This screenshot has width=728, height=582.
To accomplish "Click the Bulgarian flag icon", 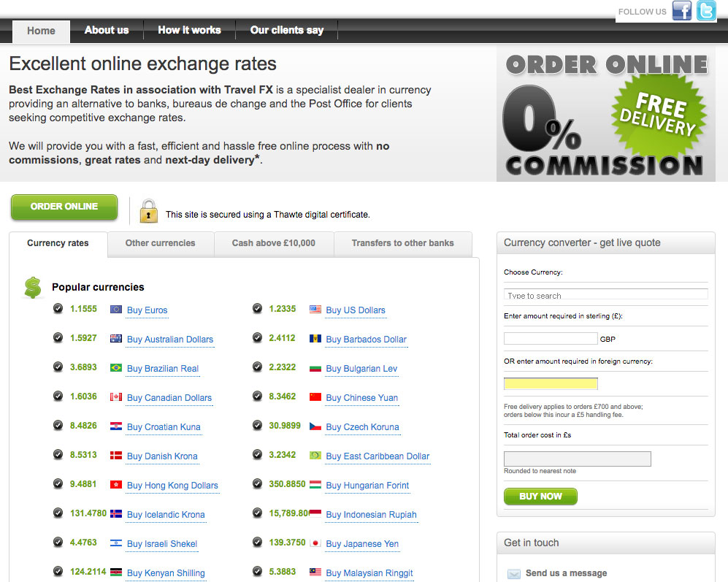I will coord(315,369).
